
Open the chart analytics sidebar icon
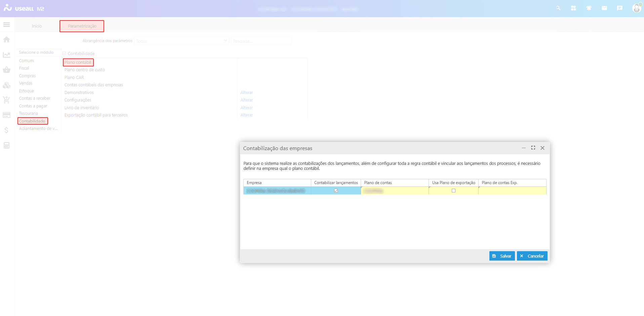pos(6,55)
